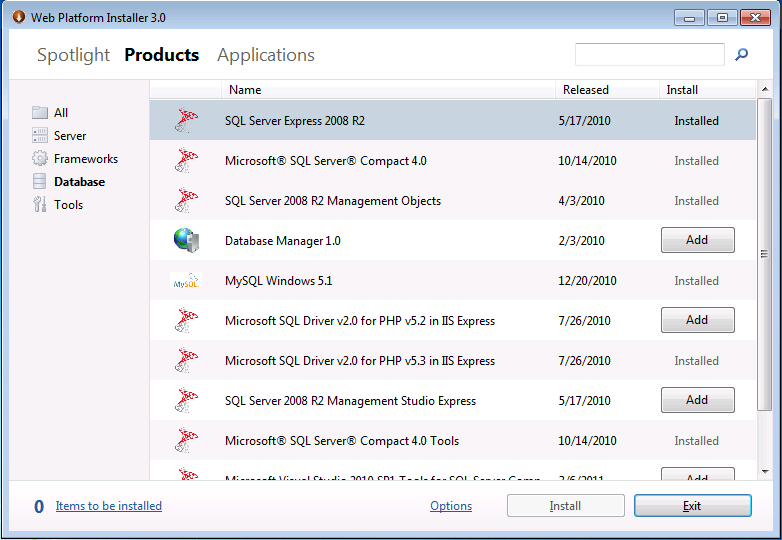Click the Database category icon
The height and width of the screenshot is (540, 782).
click(39, 181)
